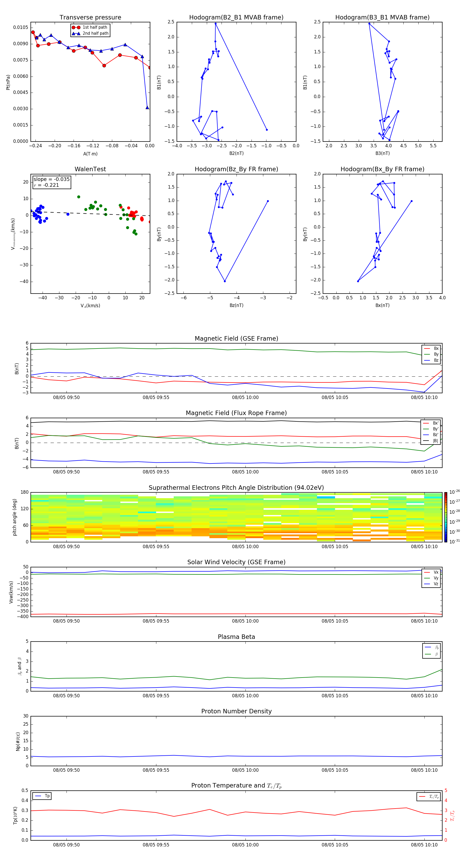Select 'Bz' in the GSE magnetic field legend

431,360
